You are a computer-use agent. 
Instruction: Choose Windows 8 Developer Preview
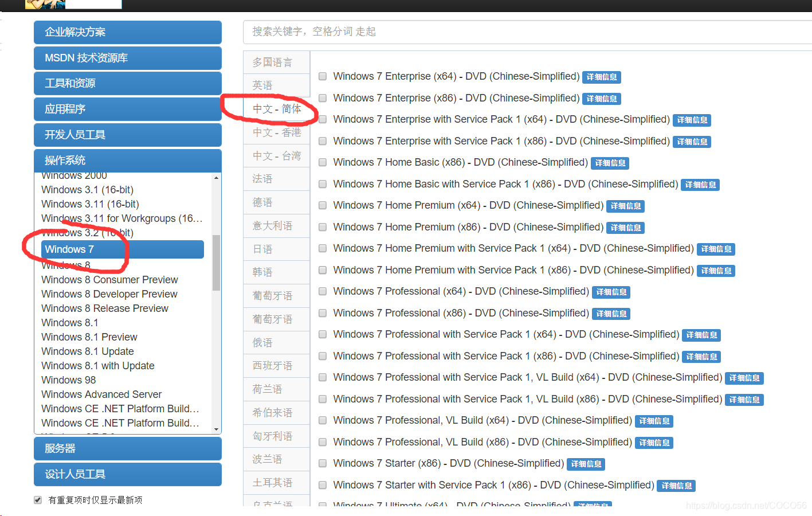coord(109,294)
